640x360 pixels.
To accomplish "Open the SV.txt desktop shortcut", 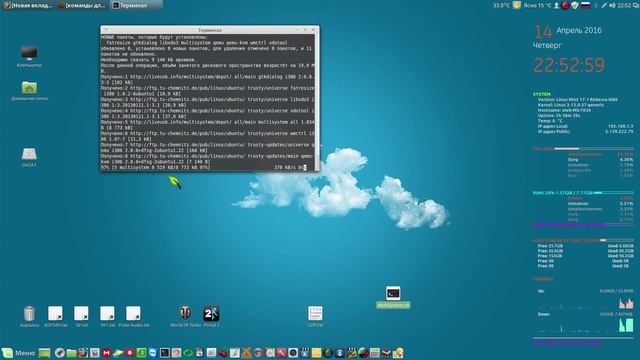I will point(81,316).
